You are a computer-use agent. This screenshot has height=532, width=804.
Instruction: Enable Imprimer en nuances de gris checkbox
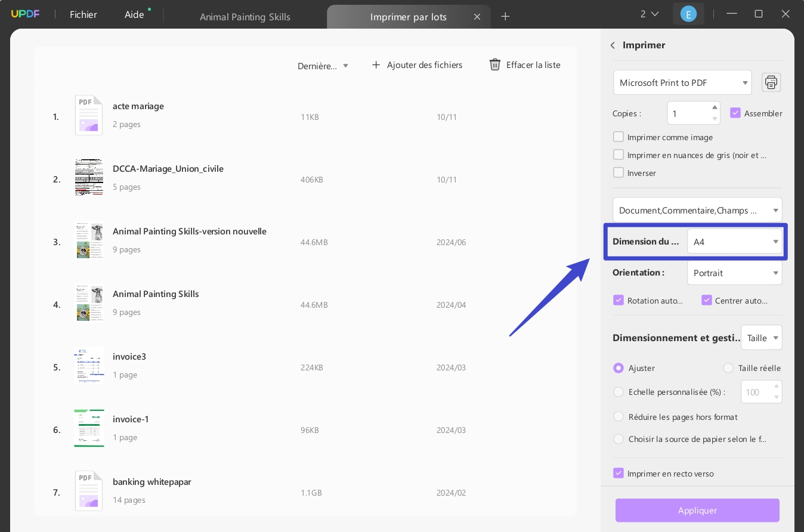(x=619, y=154)
